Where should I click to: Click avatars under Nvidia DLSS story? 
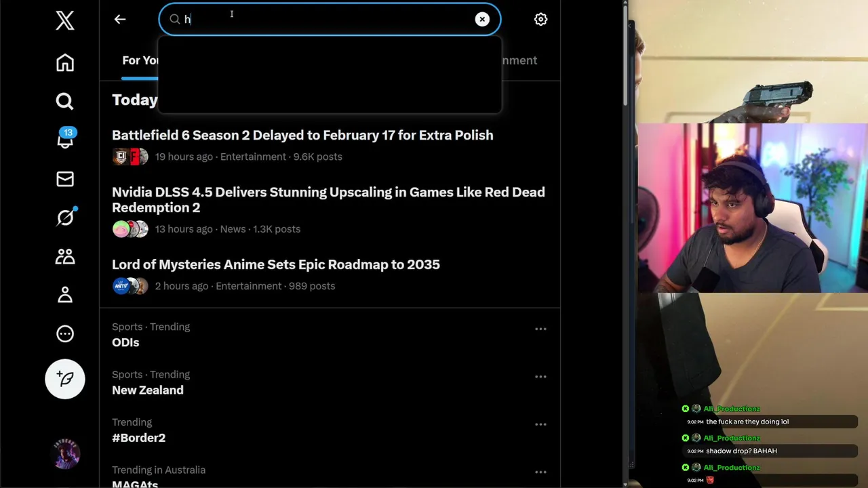[x=130, y=229]
